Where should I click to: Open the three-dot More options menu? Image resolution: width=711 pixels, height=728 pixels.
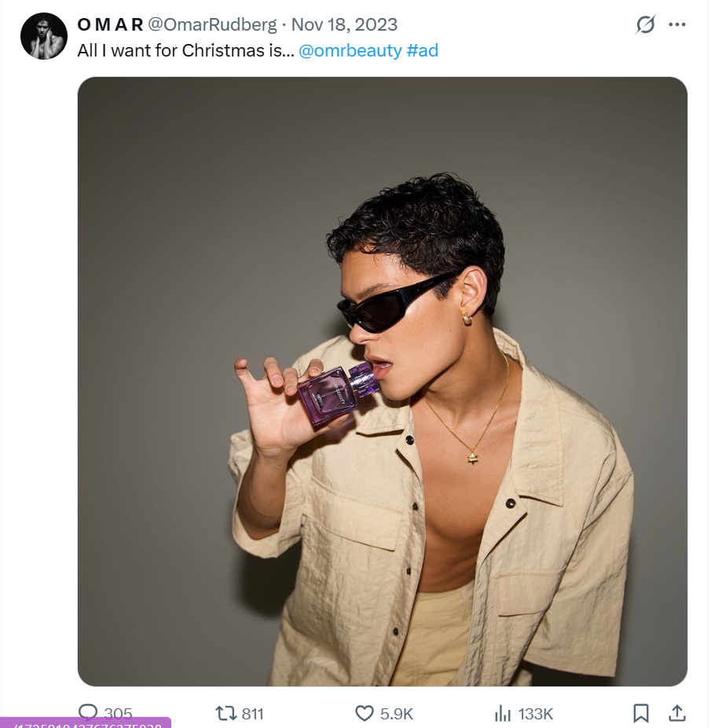tap(677, 25)
